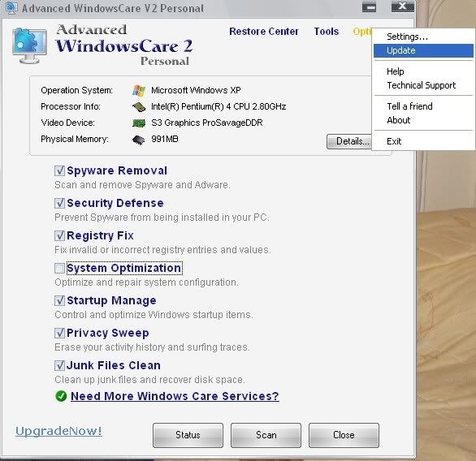Image resolution: width=476 pixels, height=461 pixels.
Task: Click the title bar application icon
Action: click(x=11, y=8)
